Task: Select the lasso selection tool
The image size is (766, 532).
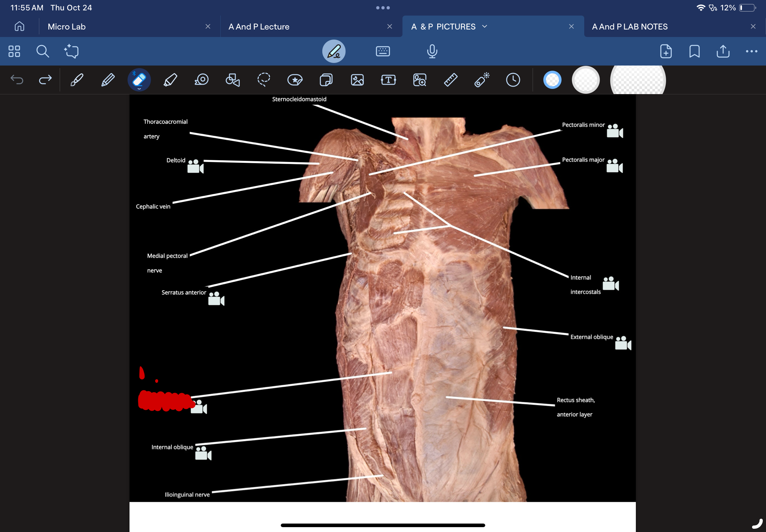Action: pyautogui.click(x=264, y=80)
